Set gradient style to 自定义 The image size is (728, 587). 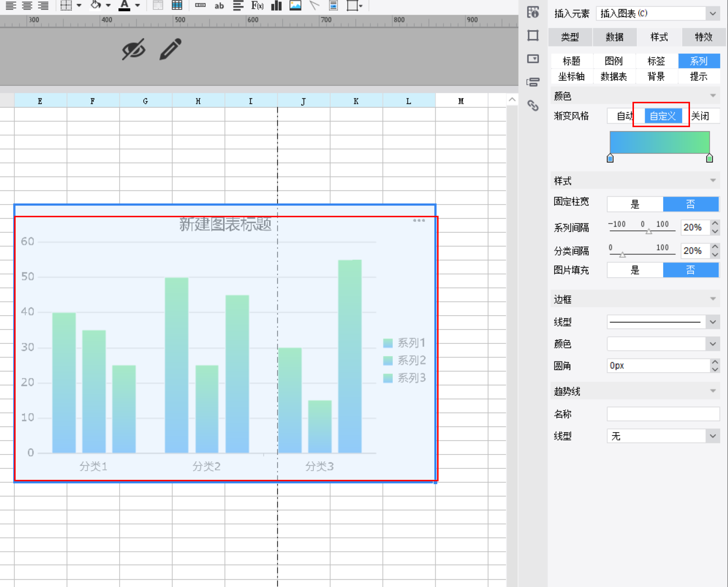click(663, 116)
